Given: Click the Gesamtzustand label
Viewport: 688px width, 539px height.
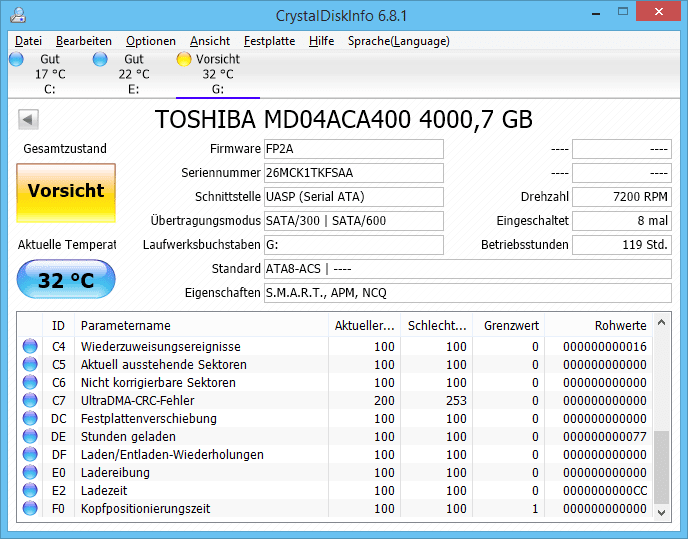Looking at the screenshot, I should coord(65,149).
